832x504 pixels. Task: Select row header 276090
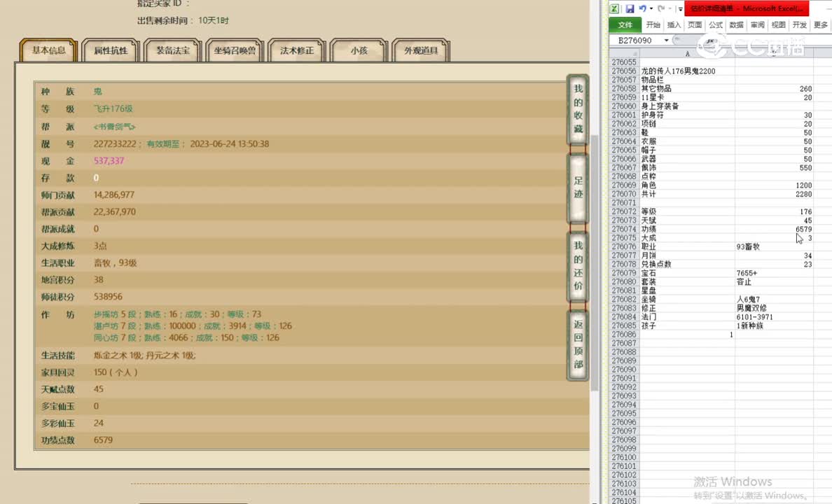pyautogui.click(x=623, y=369)
